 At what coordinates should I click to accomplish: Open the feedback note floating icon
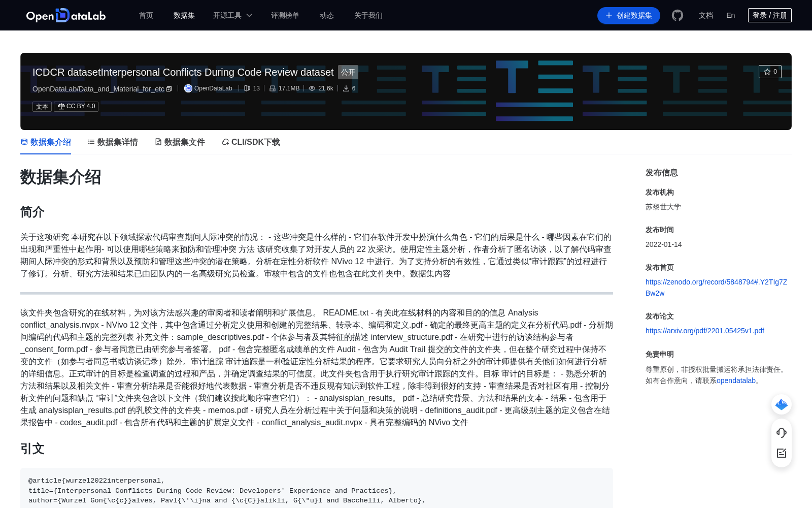[x=782, y=453]
